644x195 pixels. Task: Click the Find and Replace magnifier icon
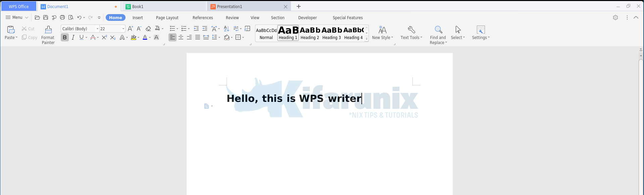coord(438,30)
